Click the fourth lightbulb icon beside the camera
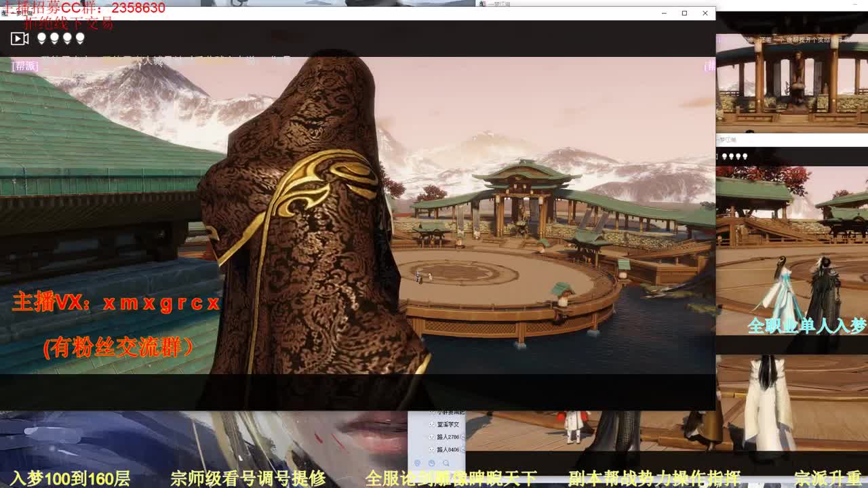 [x=80, y=39]
